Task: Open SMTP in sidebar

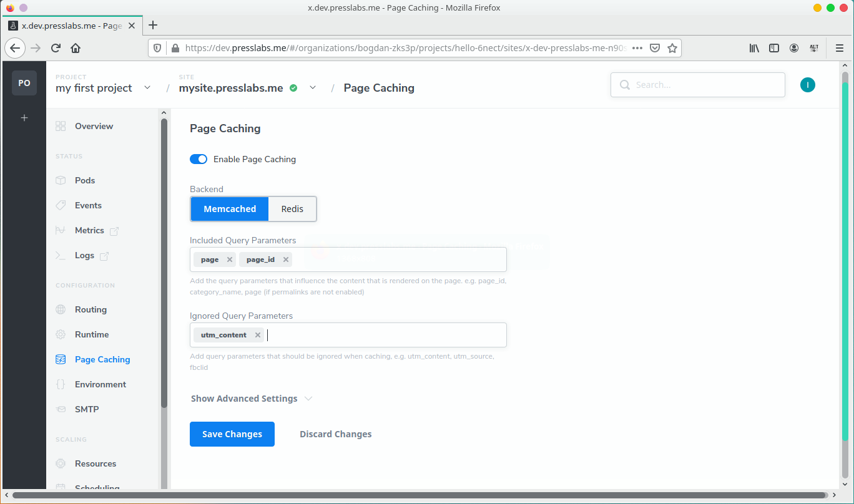Action: [x=87, y=409]
